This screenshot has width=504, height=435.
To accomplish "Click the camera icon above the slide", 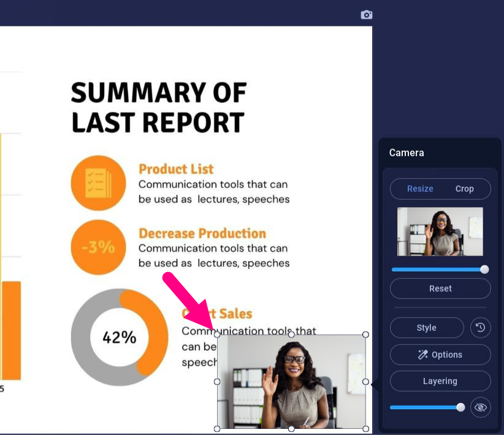I will coord(366,15).
